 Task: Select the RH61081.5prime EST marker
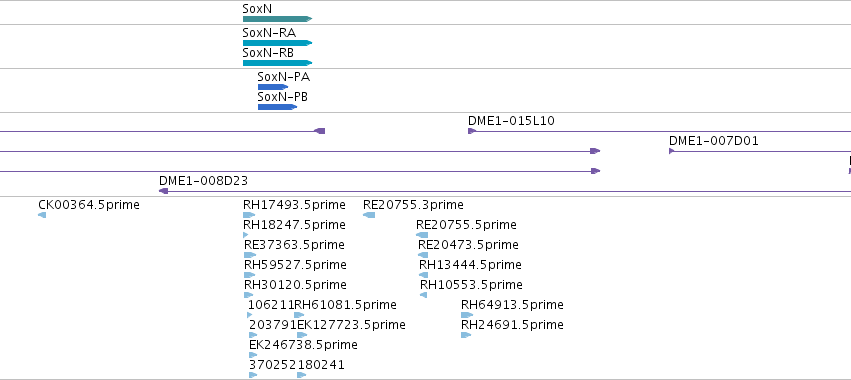(x=300, y=315)
